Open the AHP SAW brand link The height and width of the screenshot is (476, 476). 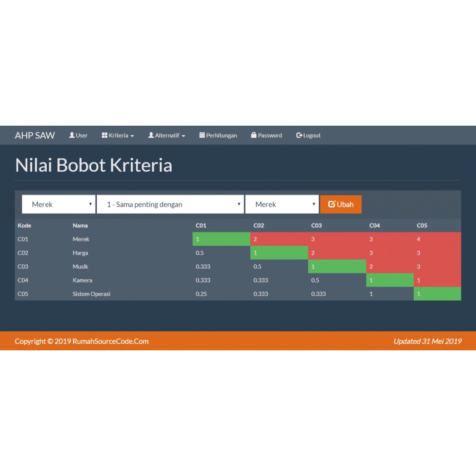(35, 135)
